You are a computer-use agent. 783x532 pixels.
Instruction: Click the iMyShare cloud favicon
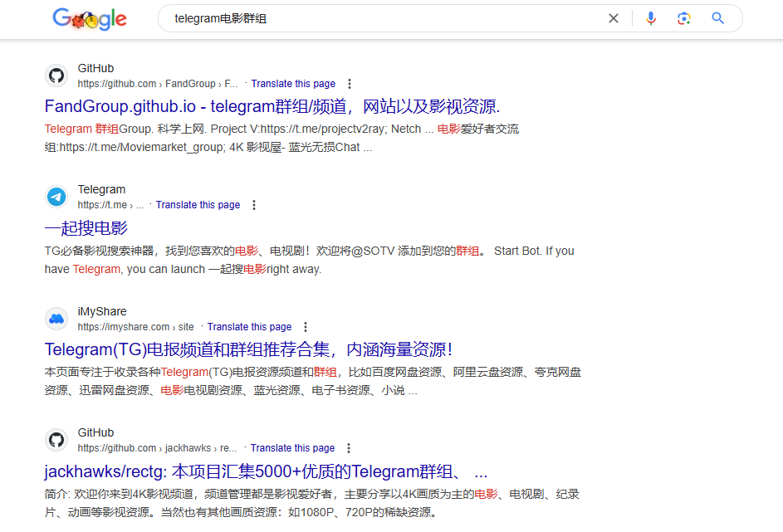tap(56, 319)
